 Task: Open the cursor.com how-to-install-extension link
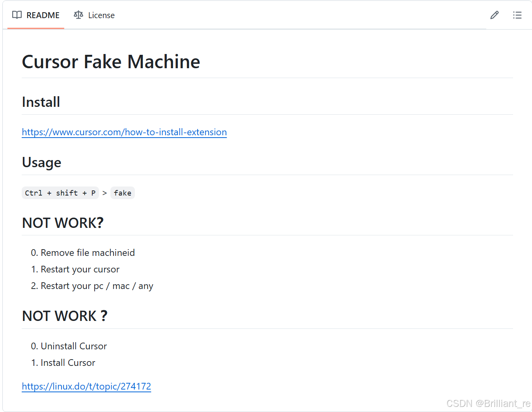(124, 132)
